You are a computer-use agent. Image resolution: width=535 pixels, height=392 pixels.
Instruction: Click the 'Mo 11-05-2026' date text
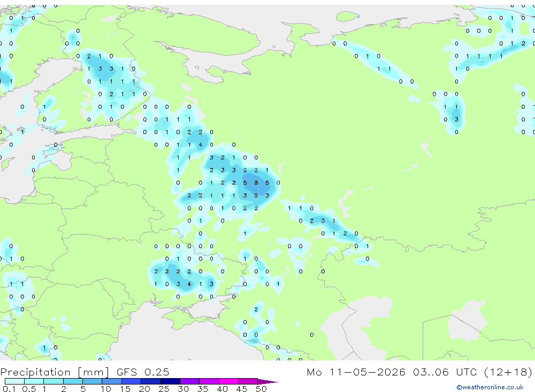(356, 372)
